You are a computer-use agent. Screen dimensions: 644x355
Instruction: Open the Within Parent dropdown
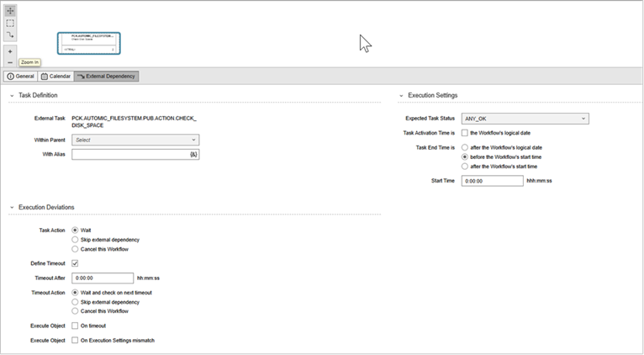point(135,140)
